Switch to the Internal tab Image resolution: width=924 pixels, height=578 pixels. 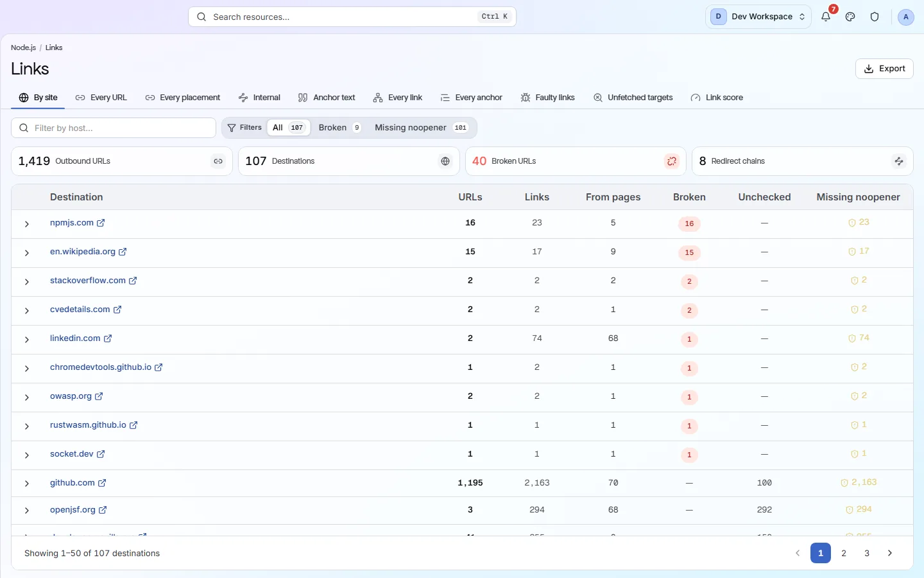[259, 98]
